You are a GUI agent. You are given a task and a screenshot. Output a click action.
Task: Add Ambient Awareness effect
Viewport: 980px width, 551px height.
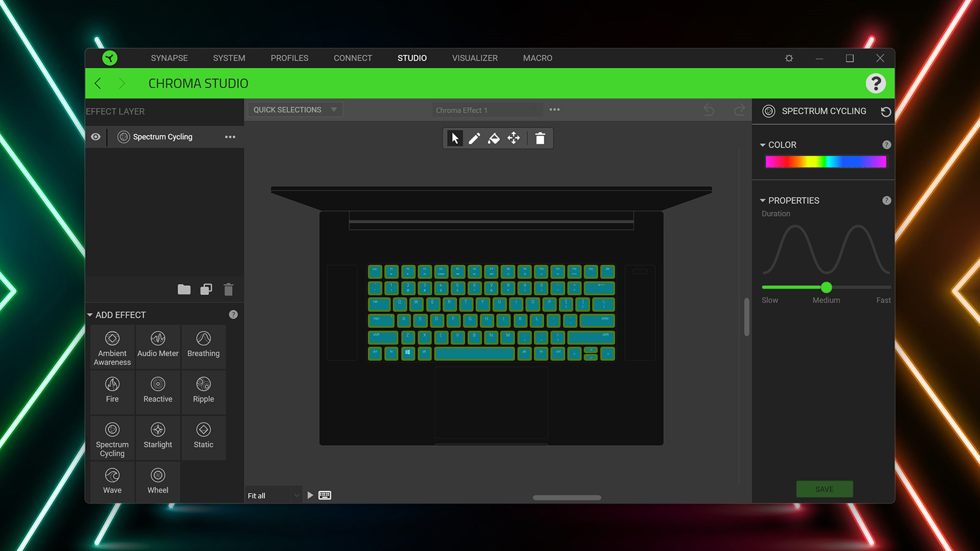(112, 347)
